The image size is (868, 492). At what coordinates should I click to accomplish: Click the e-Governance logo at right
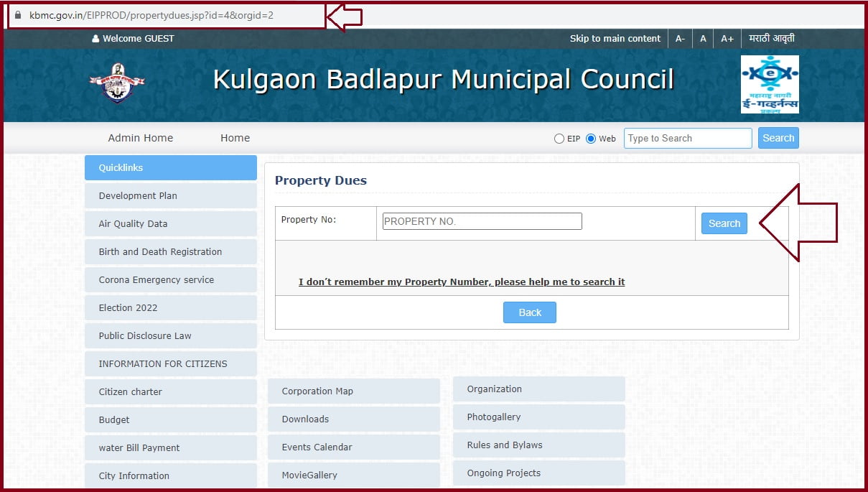(x=770, y=84)
